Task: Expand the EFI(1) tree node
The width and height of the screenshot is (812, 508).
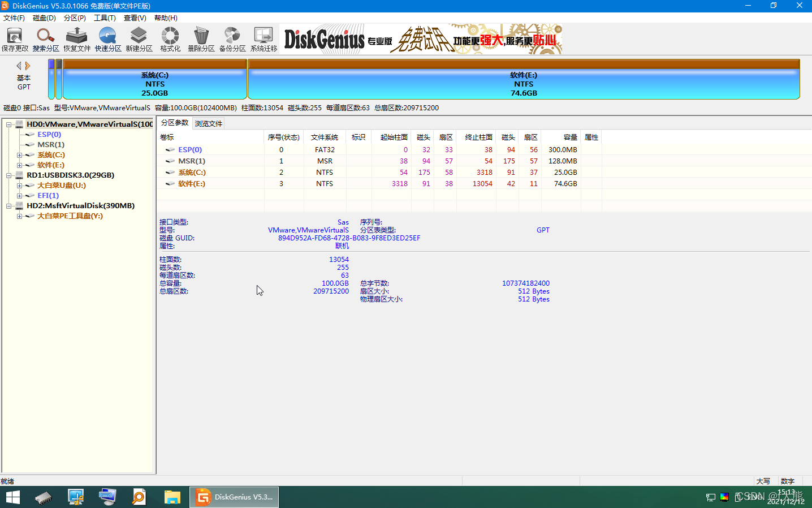Action: (19, 196)
